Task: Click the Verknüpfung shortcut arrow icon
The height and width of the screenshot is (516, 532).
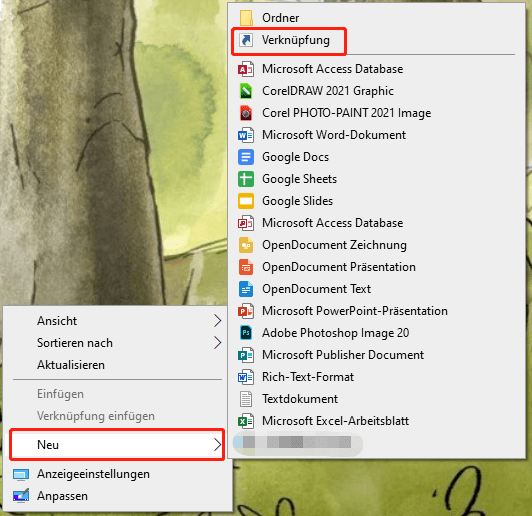Action: 246,40
